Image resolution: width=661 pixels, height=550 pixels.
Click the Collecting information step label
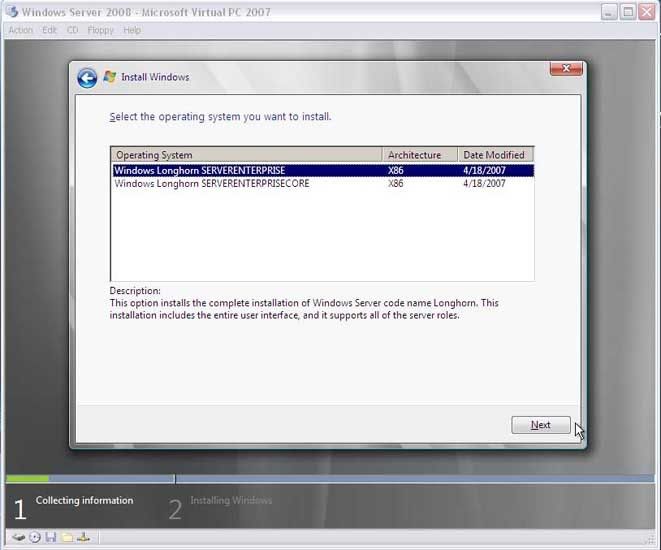click(x=84, y=500)
